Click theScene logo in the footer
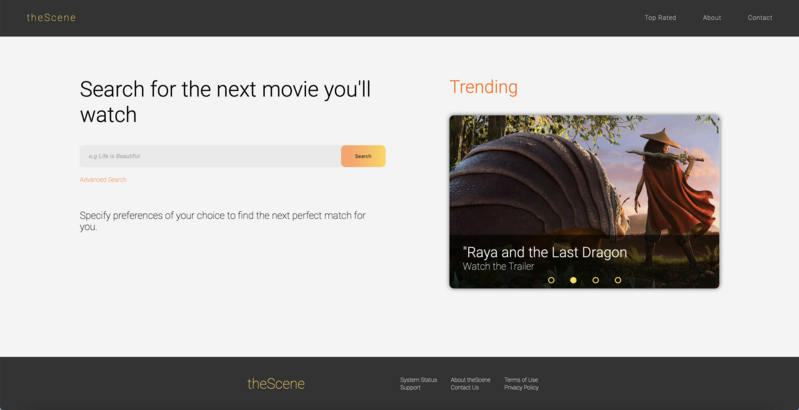 276,384
